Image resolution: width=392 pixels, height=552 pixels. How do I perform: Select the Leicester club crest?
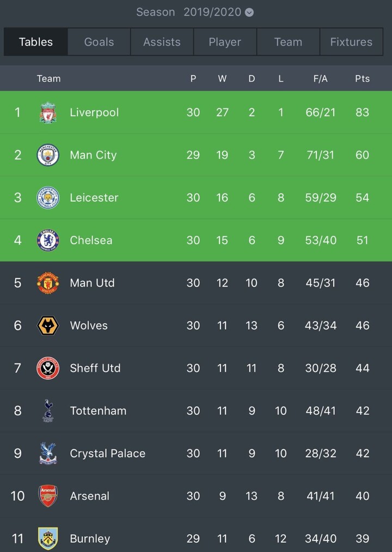pyautogui.click(x=48, y=198)
